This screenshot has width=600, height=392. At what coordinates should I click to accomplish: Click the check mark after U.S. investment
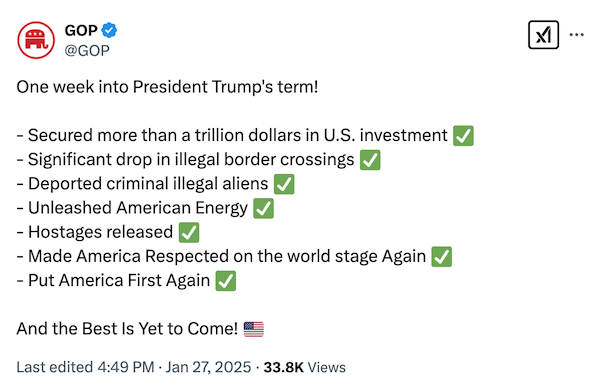click(x=463, y=136)
